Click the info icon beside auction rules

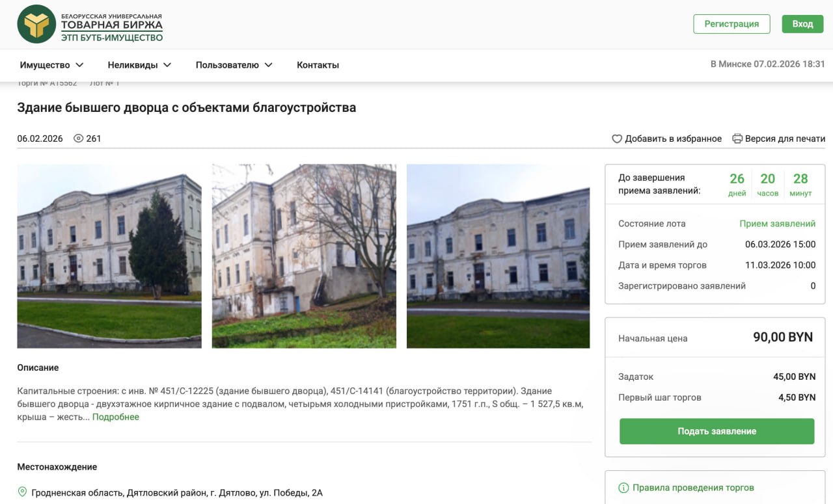click(623, 488)
